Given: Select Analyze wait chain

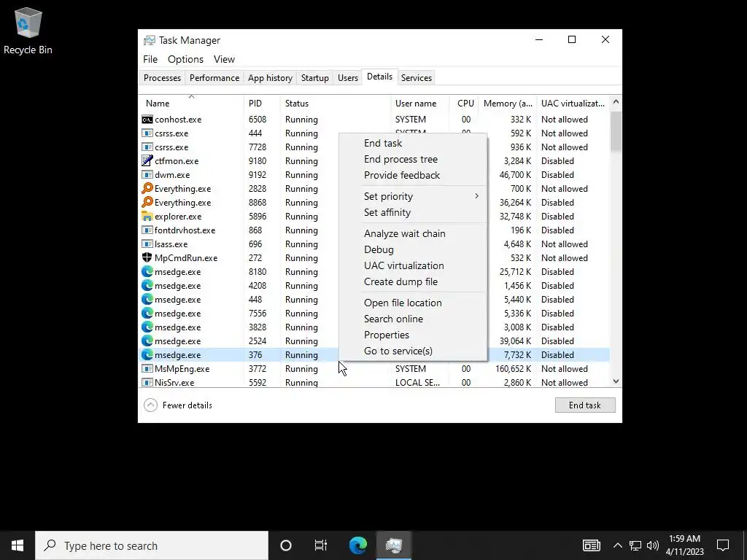Looking at the screenshot, I should click(x=413, y=233).
